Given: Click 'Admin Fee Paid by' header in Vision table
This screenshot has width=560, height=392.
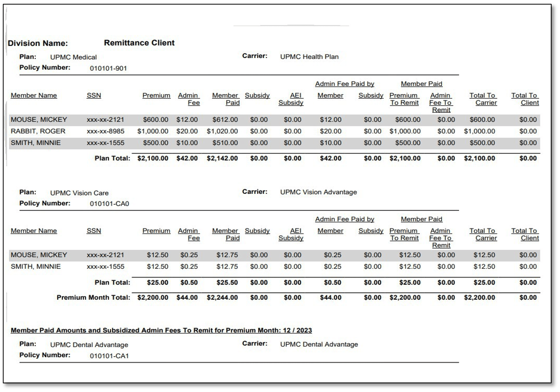Looking at the screenshot, I should pos(345,219).
